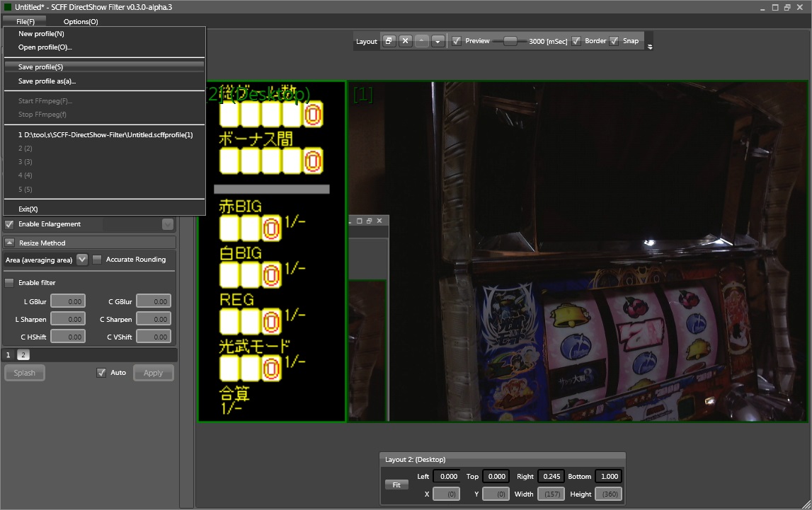Click the X position field

click(447, 494)
